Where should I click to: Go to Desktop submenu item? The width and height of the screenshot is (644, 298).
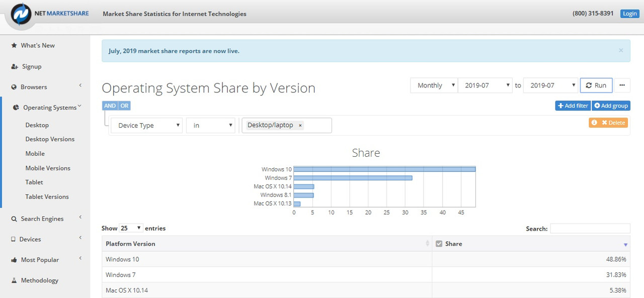(37, 125)
